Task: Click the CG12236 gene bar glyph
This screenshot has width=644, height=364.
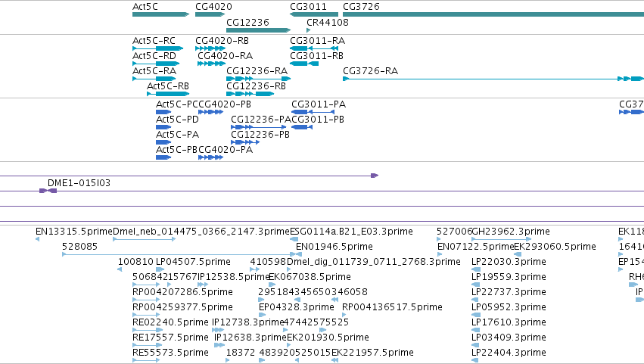Action: [258, 30]
